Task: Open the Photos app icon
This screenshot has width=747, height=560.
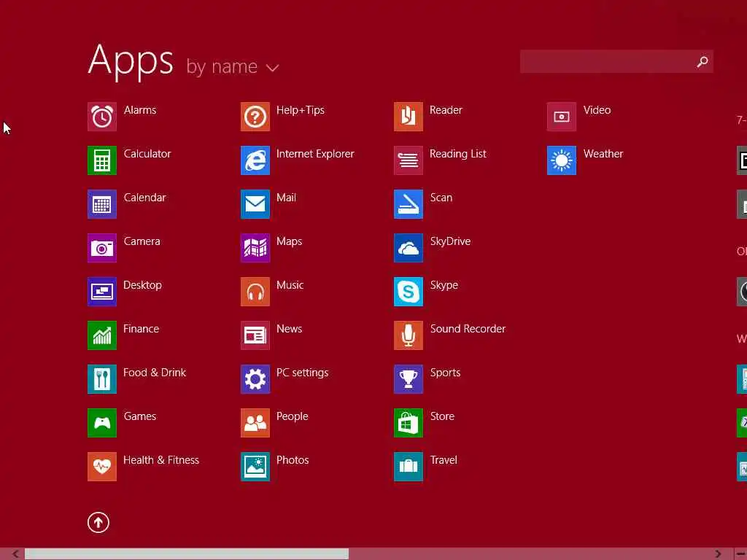Action: [255, 467]
